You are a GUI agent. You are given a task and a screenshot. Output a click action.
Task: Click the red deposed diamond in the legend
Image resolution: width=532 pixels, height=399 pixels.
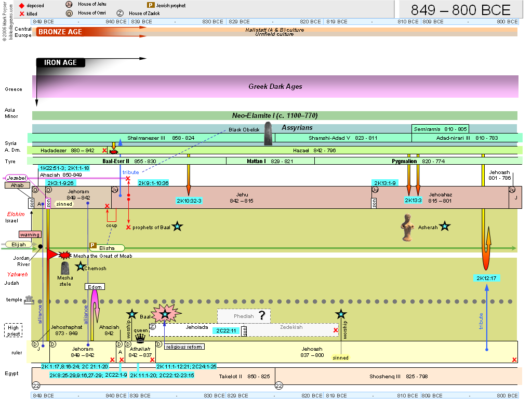[x=22, y=5]
